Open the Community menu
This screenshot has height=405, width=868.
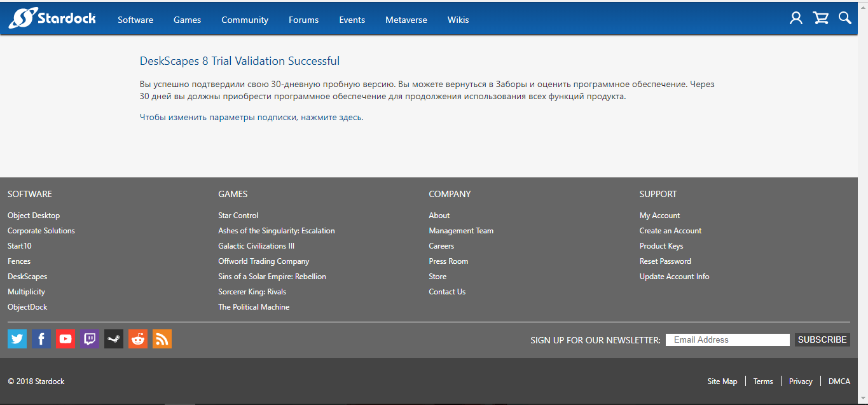[x=245, y=20]
